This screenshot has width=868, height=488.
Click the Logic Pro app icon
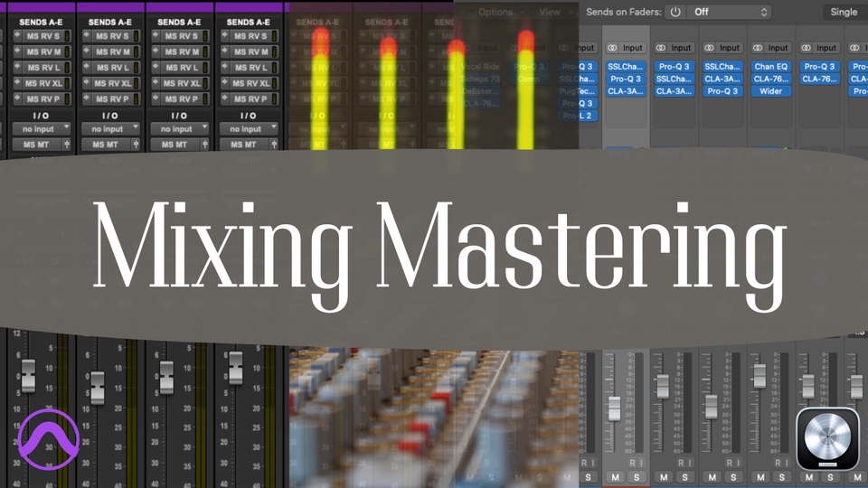coord(826,438)
